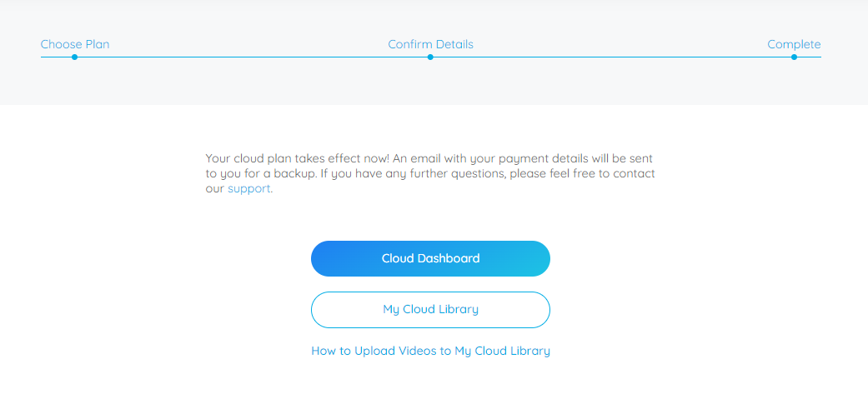
Task: Open the Cloud Dashboard button
Action: pos(430,259)
